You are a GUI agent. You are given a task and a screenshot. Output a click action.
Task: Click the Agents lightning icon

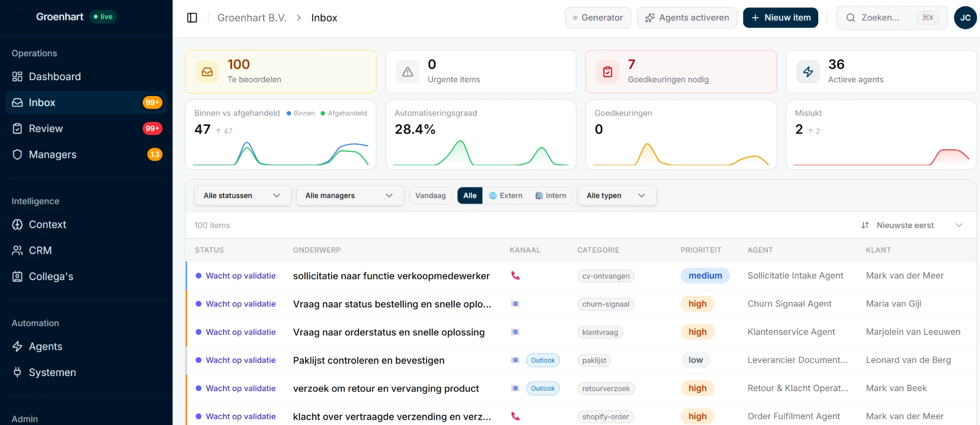pos(17,346)
